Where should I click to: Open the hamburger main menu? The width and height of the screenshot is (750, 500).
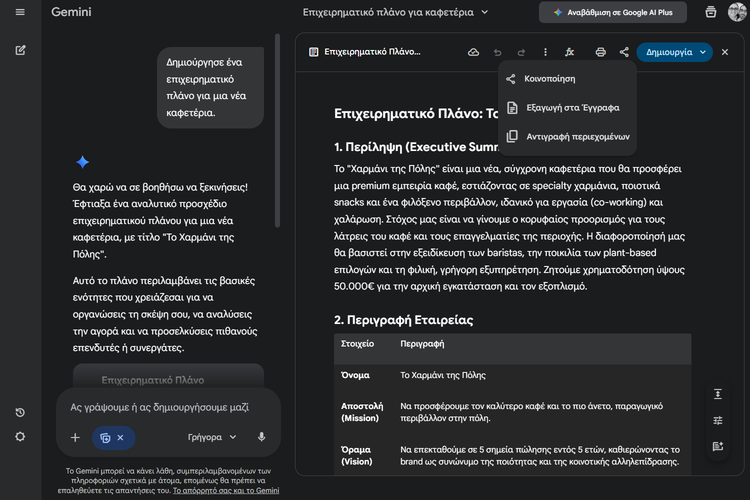20,12
